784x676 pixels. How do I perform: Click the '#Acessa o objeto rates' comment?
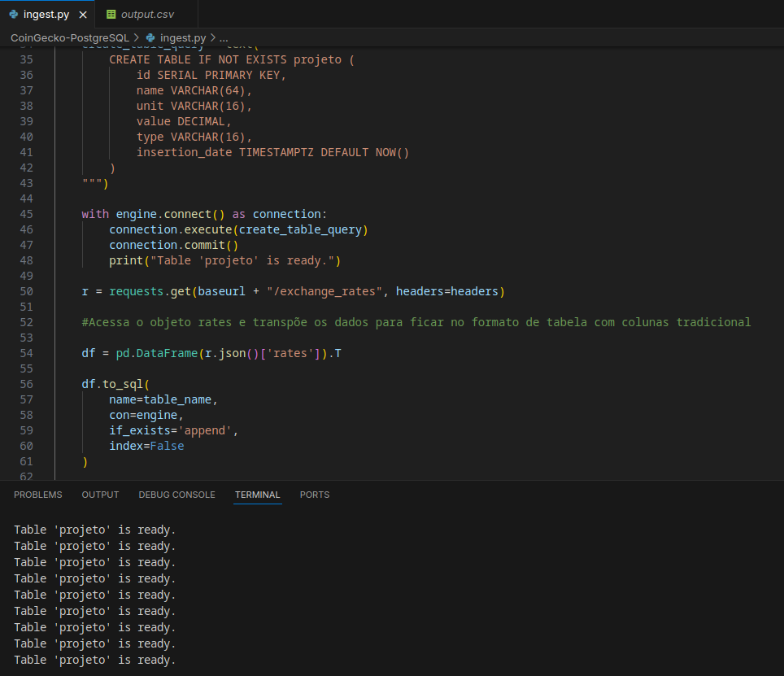tap(416, 322)
